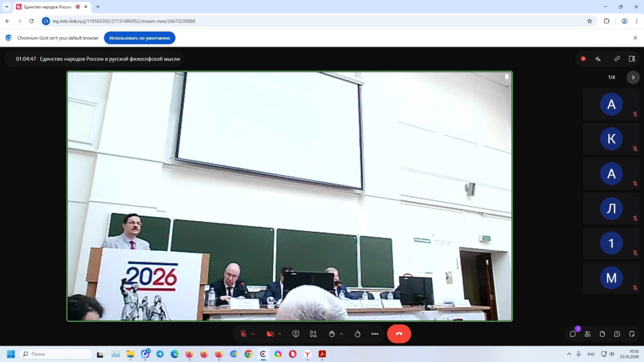Open the questions panel icon
The width and height of the screenshot is (644, 362).
[x=618, y=334]
